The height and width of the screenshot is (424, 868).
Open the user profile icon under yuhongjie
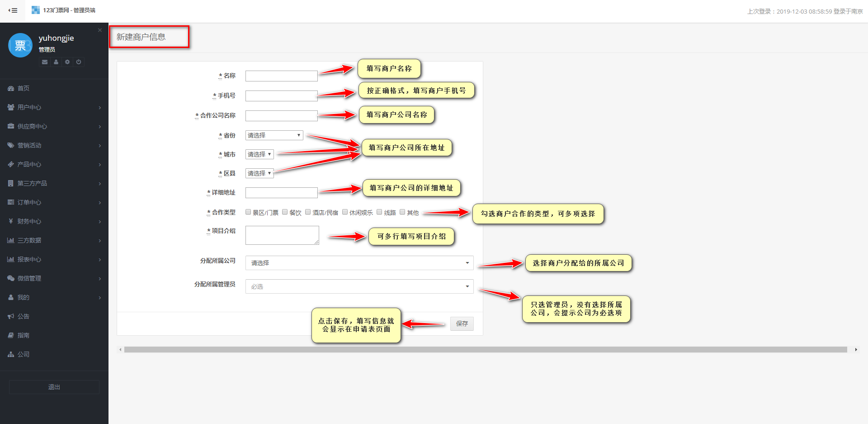(x=56, y=62)
